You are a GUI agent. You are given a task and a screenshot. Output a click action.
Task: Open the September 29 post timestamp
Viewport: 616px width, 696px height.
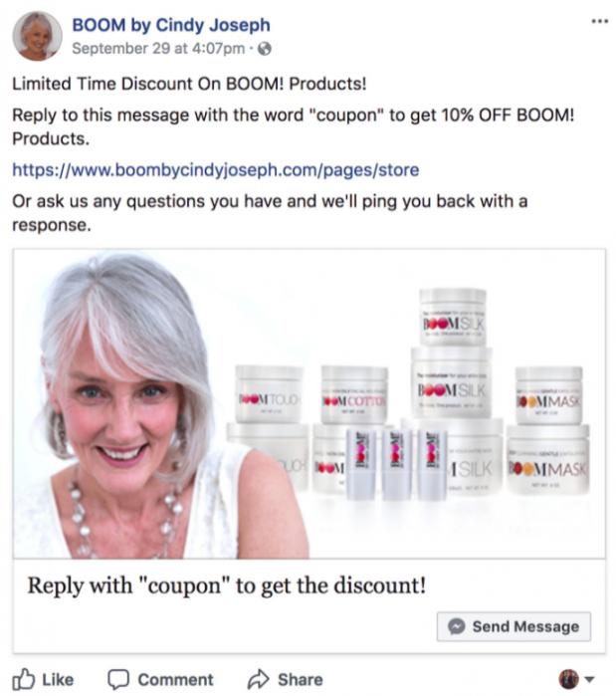[158, 49]
